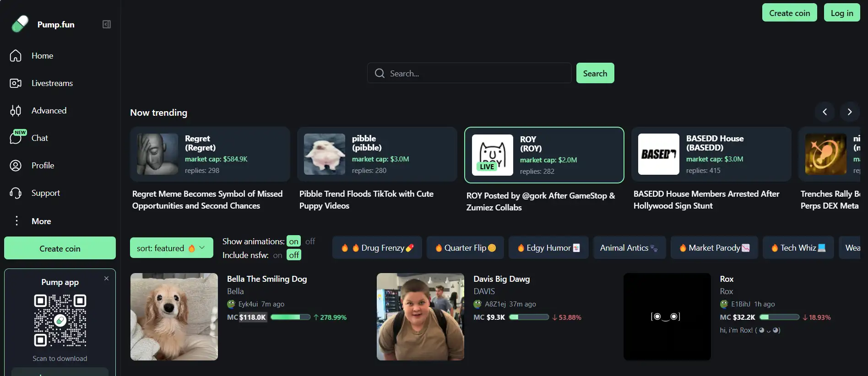Click the Log in button
Screen dimensions: 868x376
(841, 13)
